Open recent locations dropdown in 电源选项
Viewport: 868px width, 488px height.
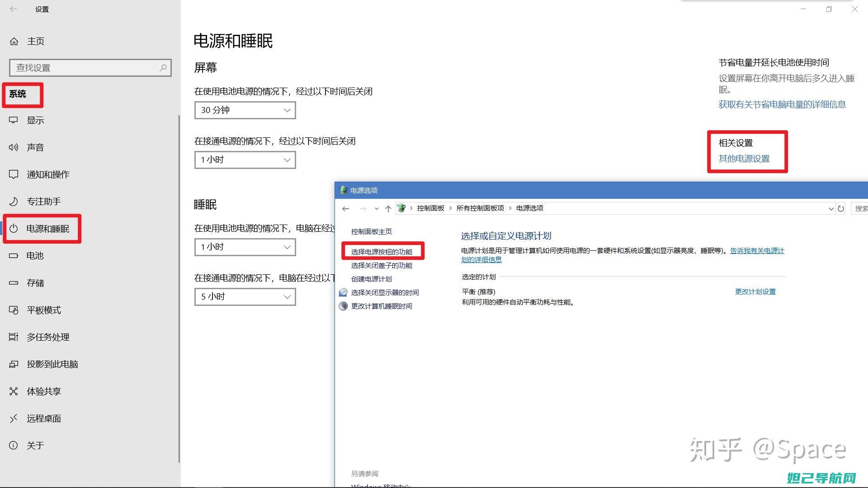(376, 208)
